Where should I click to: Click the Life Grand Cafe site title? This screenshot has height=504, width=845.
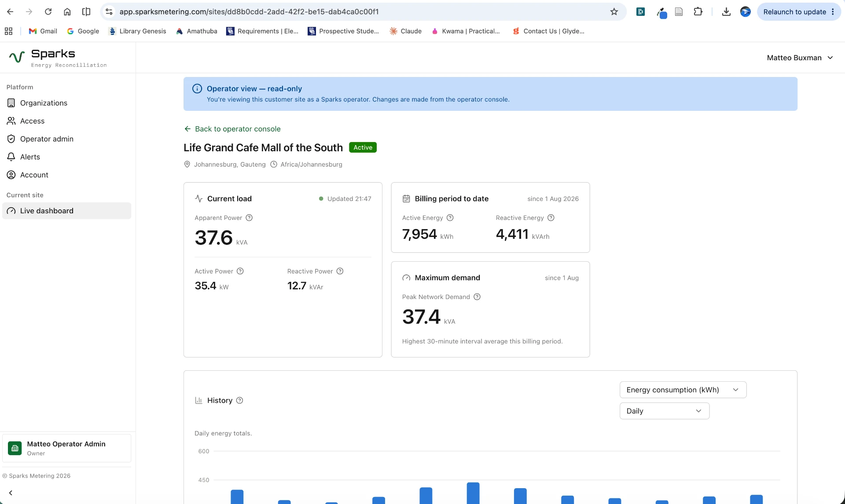pos(263,148)
